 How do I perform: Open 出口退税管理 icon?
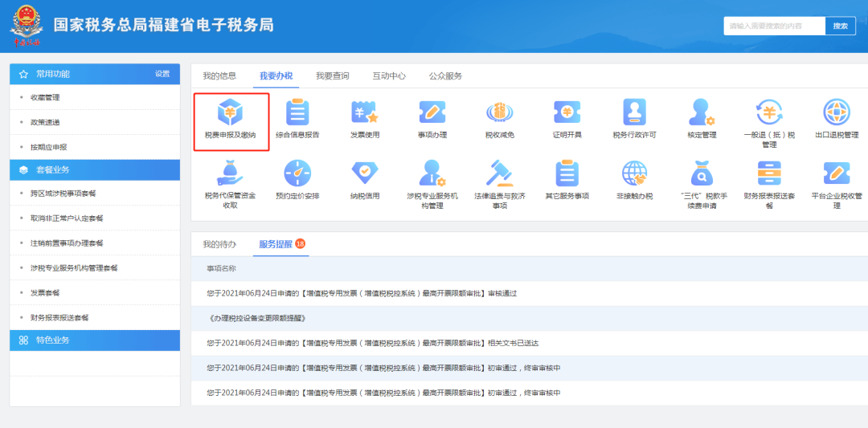tap(837, 112)
